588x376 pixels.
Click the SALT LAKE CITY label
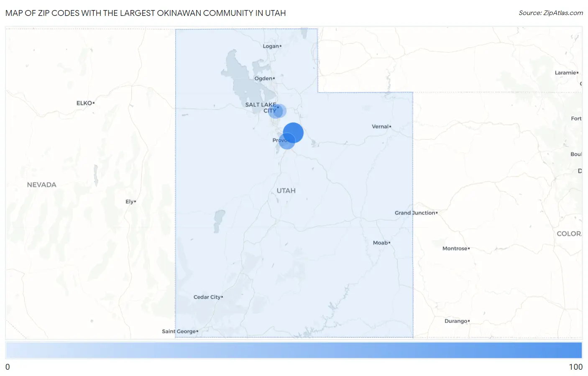[x=261, y=107]
